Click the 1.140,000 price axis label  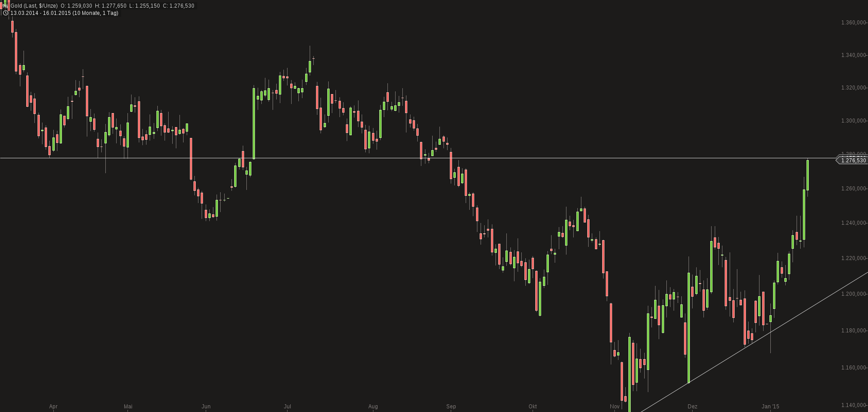coord(853,405)
